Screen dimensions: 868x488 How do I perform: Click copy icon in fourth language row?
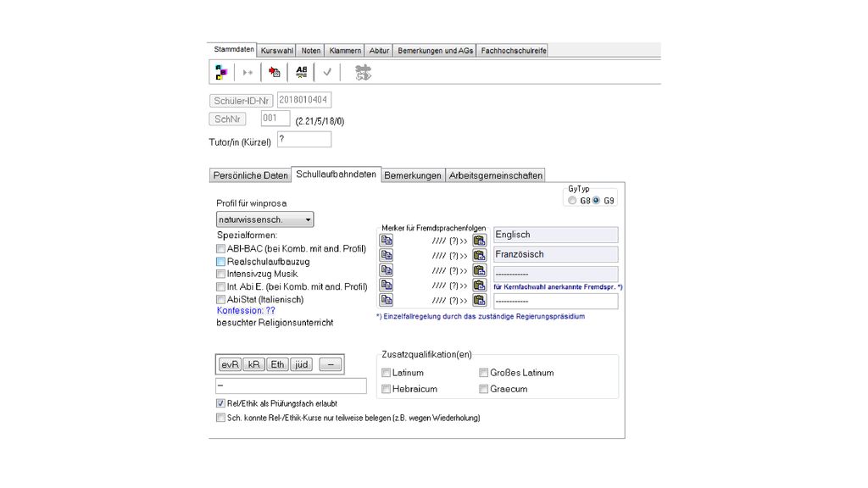387,285
